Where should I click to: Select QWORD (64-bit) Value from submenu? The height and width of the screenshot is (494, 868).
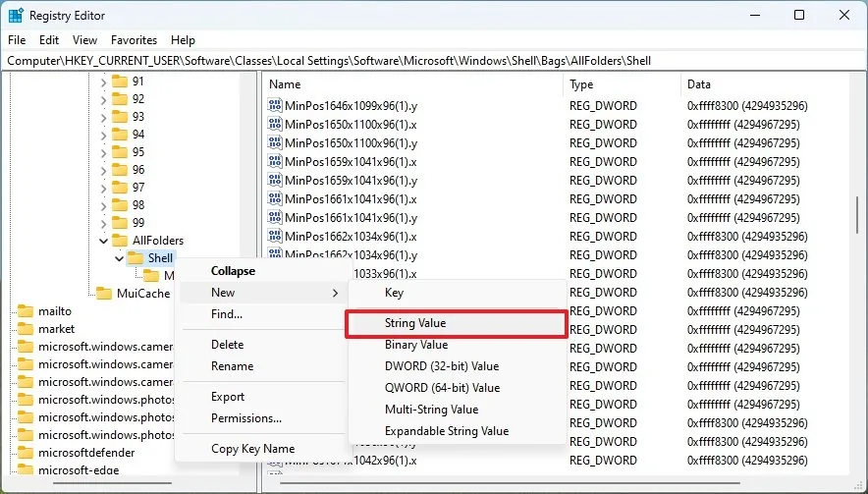pyautogui.click(x=458, y=388)
